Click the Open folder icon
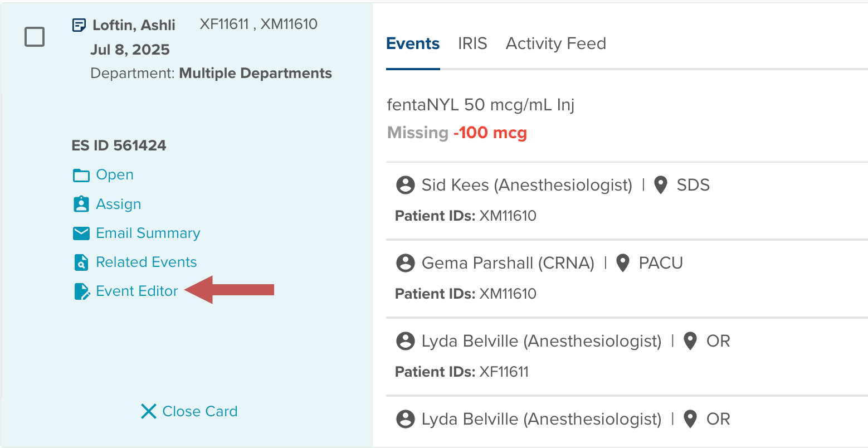 [81, 175]
